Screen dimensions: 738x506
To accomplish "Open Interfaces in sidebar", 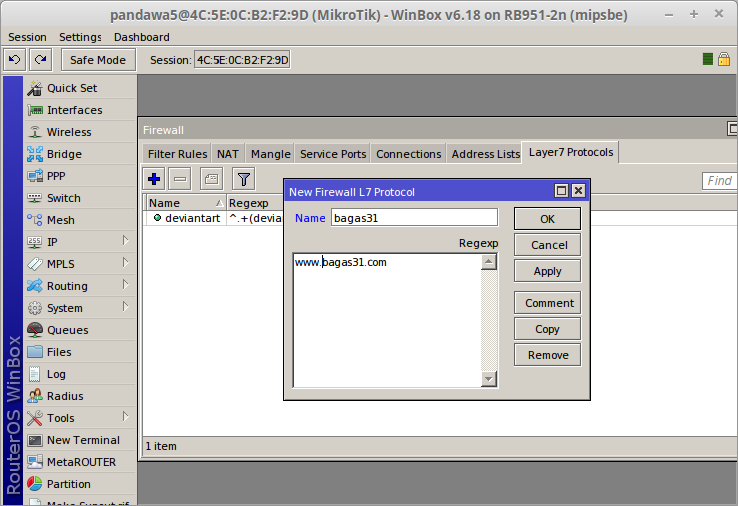I will pos(80,110).
